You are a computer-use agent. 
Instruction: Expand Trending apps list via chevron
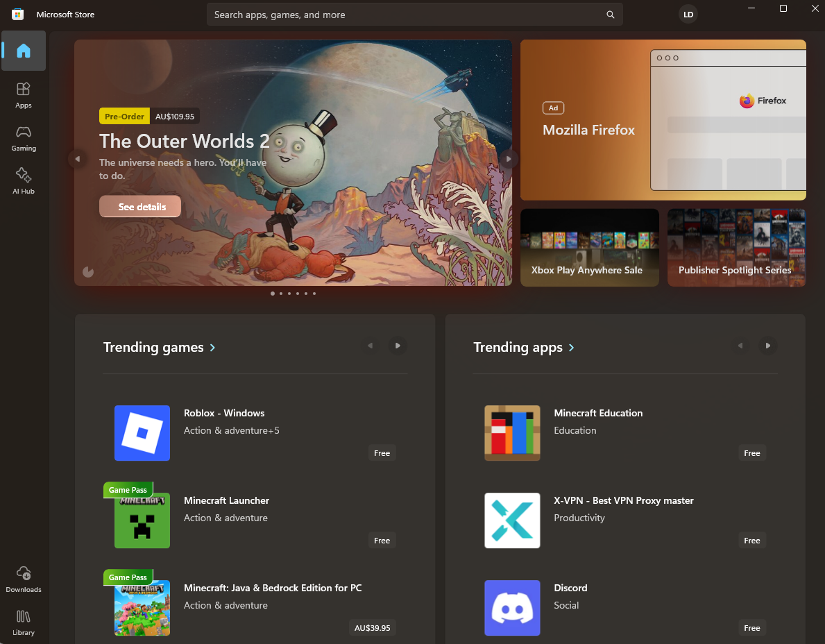tap(571, 348)
